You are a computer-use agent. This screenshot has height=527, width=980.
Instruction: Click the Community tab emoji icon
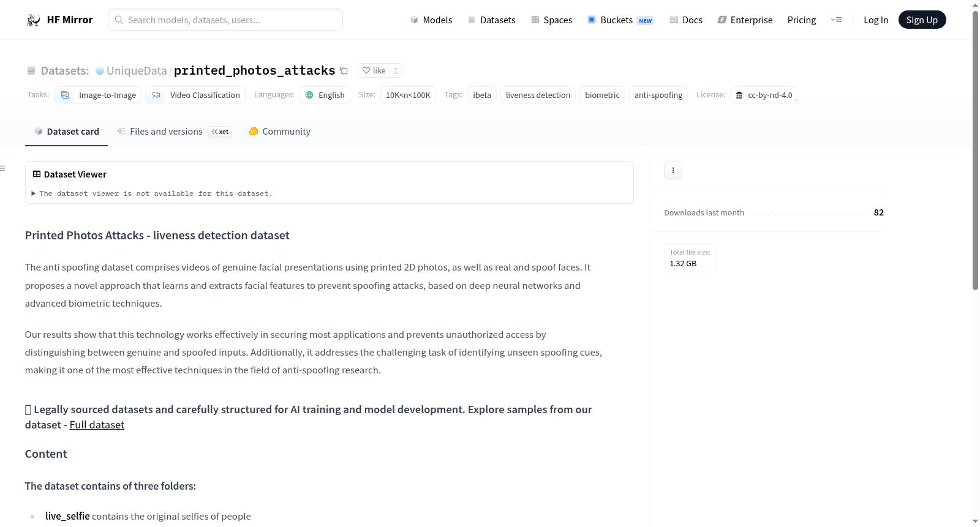[254, 131]
